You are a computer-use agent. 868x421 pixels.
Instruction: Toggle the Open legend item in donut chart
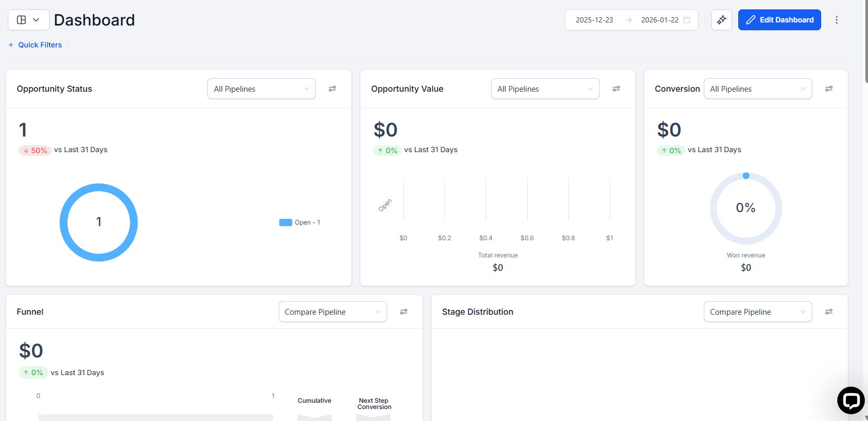[300, 222]
